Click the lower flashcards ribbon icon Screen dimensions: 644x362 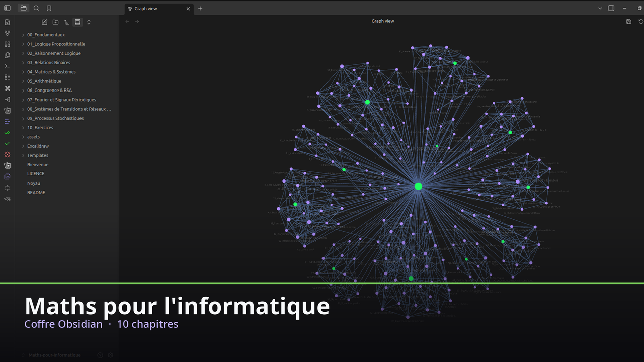7,166
